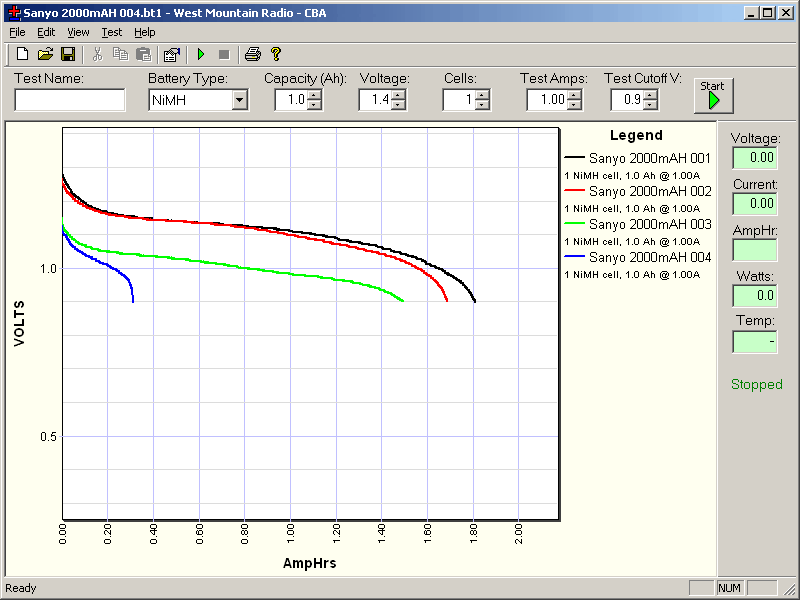This screenshot has width=800, height=600.
Task: Click the gray stop toolbar icon
Action: [223, 54]
